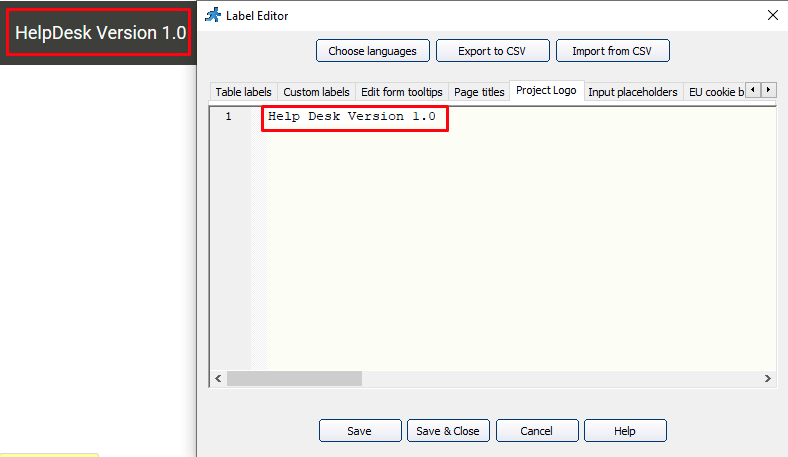
Task: Click the horizontal scrollbar thumb
Action: (x=294, y=379)
